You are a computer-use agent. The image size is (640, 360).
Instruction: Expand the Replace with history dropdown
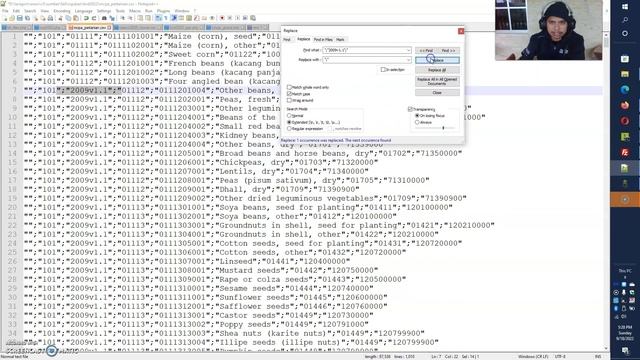(408, 60)
